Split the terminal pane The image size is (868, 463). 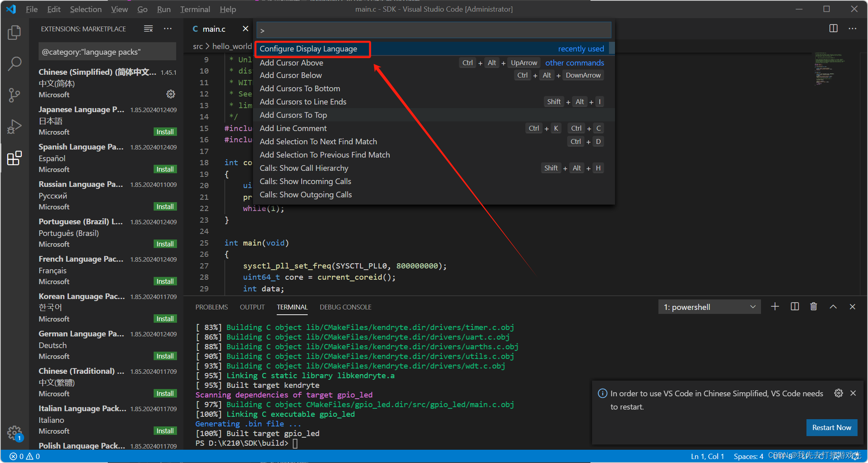tap(795, 307)
